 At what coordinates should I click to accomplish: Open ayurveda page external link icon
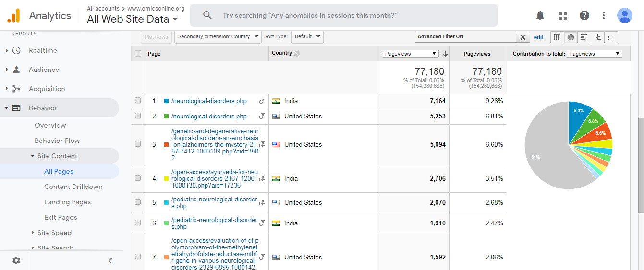[x=262, y=178]
